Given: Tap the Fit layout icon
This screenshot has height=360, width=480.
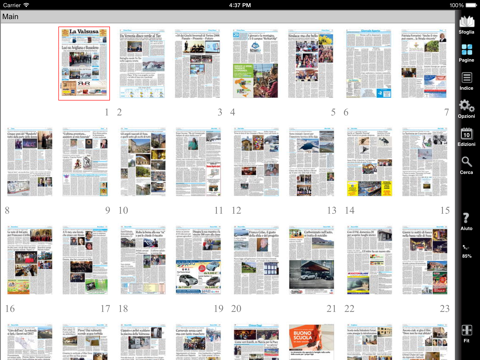Looking at the screenshot, I should [466, 334].
